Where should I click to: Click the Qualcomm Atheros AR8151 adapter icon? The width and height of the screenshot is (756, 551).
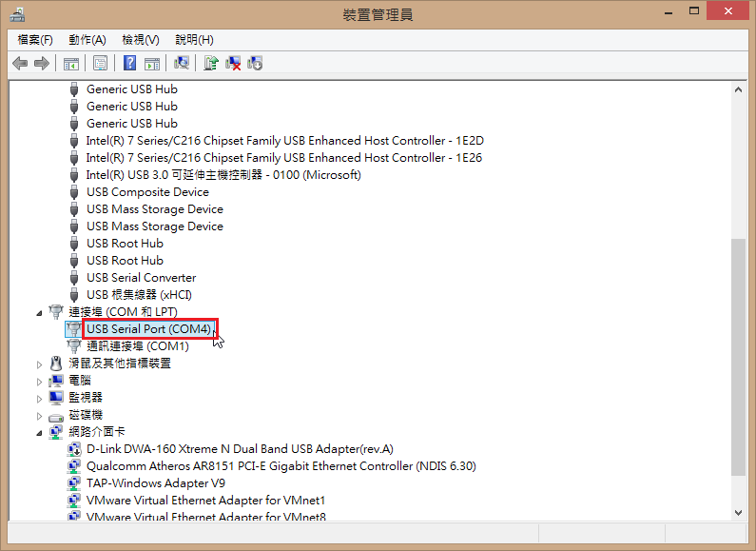pos(74,466)
